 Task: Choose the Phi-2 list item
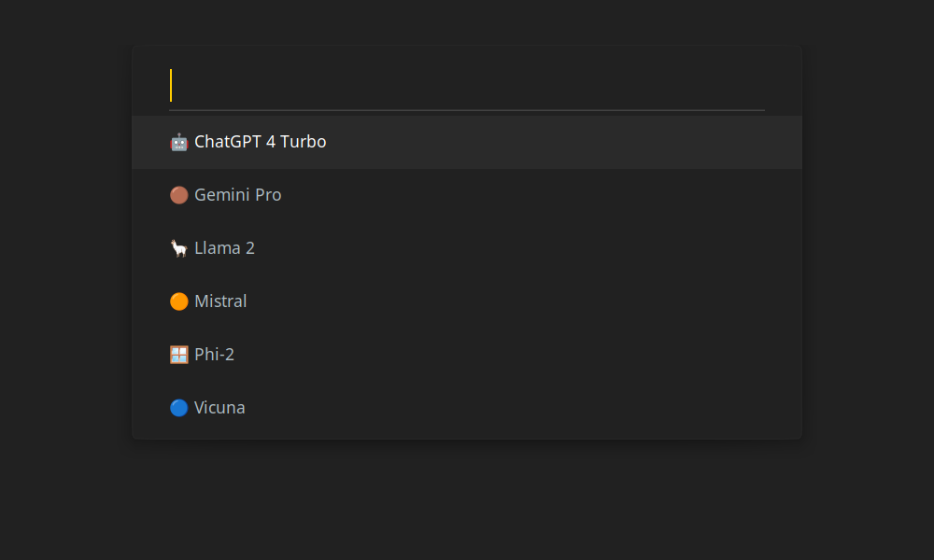tap(215, 354)
